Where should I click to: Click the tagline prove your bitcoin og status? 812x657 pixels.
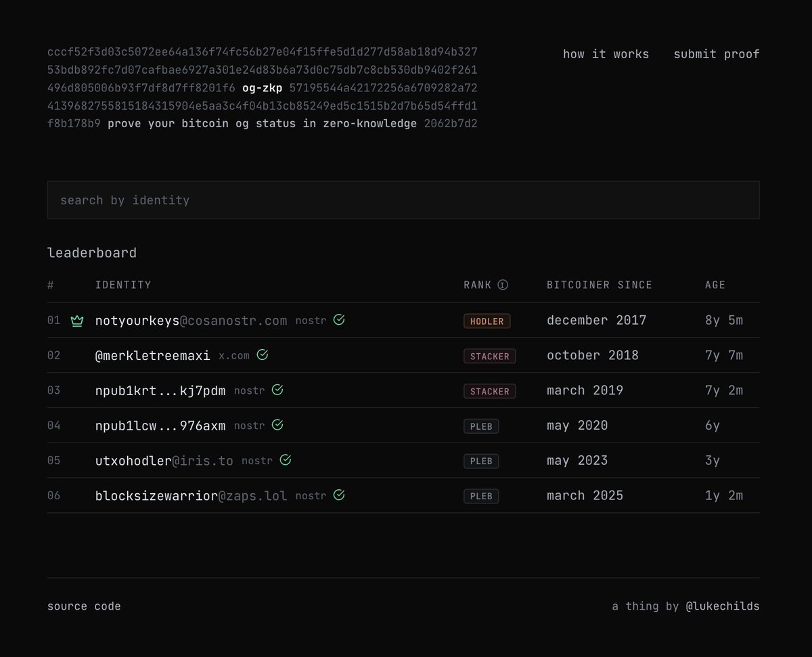[x=262, y=124]
